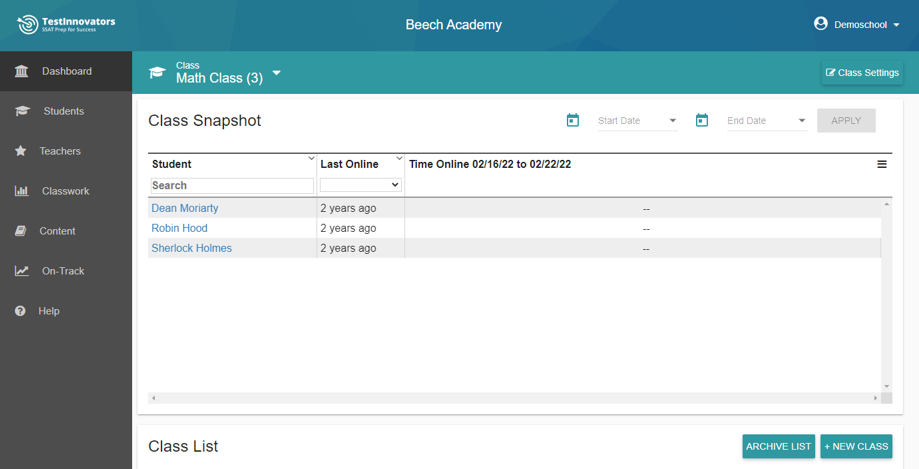Click the scroll down arrow of table
The width and height of the screenshot is (919, 469).
(886, 386)
